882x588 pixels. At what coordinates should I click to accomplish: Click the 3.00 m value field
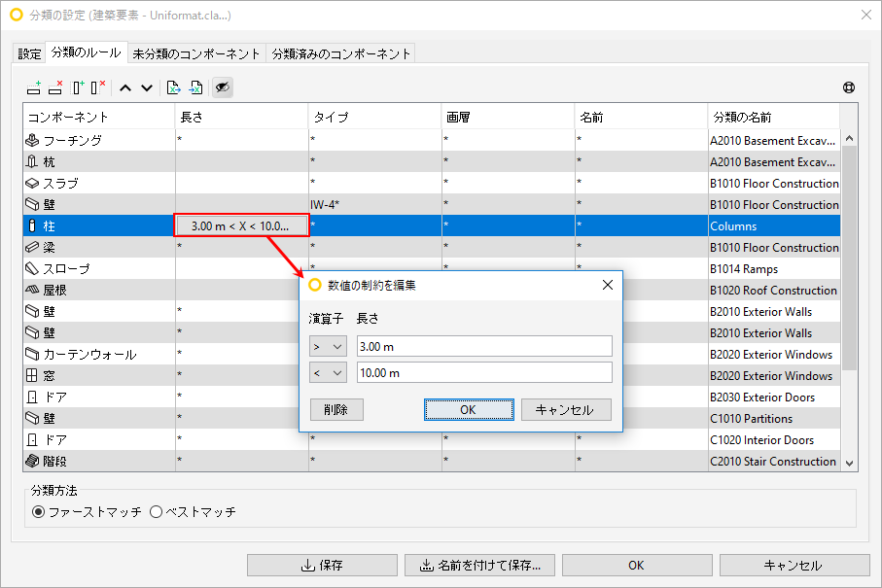point(484,346)
